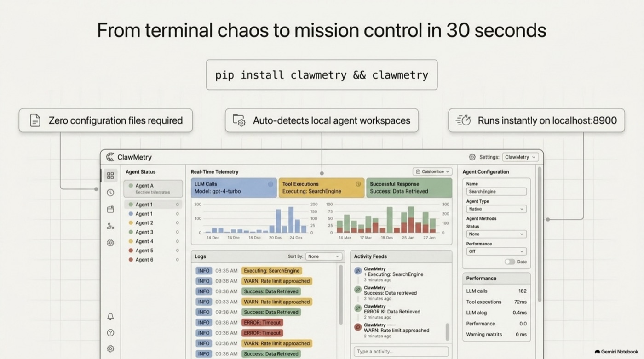644x359 pixels.
Task: Click the Runs instantly on localhost:8900 banner text
Action: coord(547,120)
